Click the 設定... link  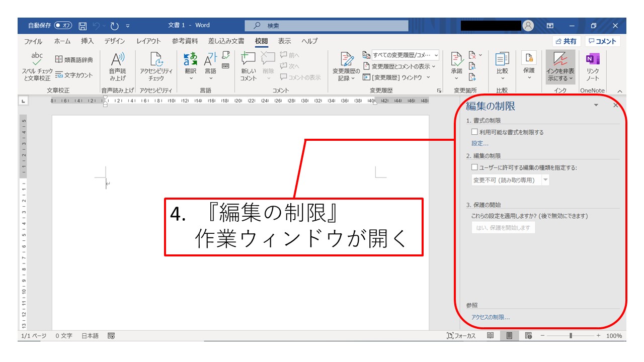(x=479, y=143)
